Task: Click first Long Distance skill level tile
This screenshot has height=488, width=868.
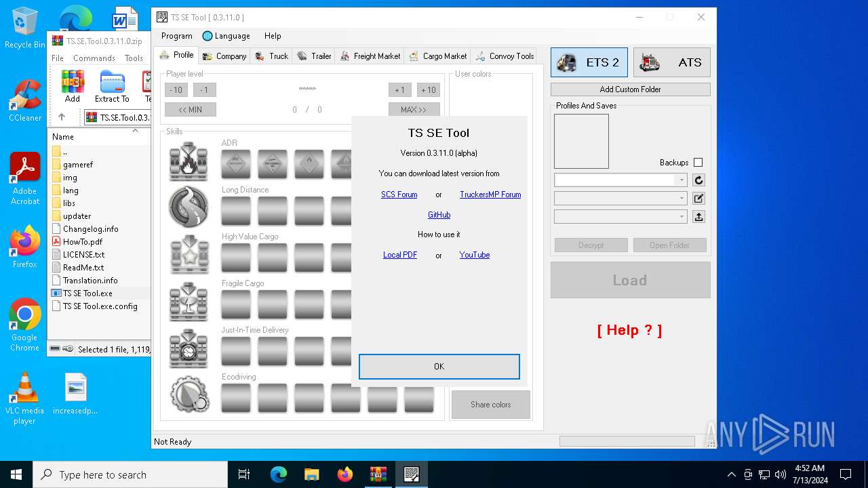Action: coord(236,211)
